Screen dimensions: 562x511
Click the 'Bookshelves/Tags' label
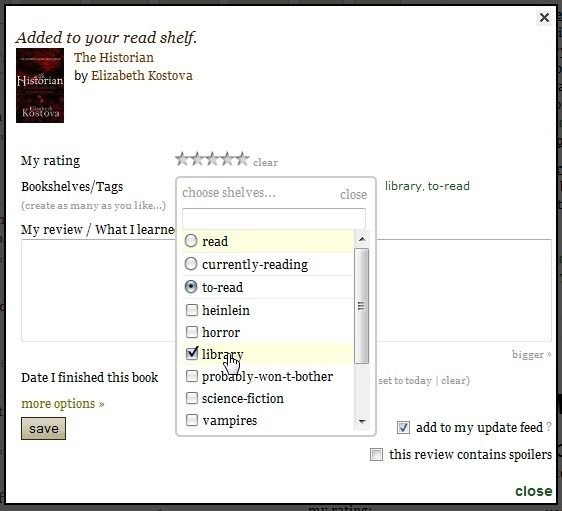pyautogui.click(x=72, y=187)
